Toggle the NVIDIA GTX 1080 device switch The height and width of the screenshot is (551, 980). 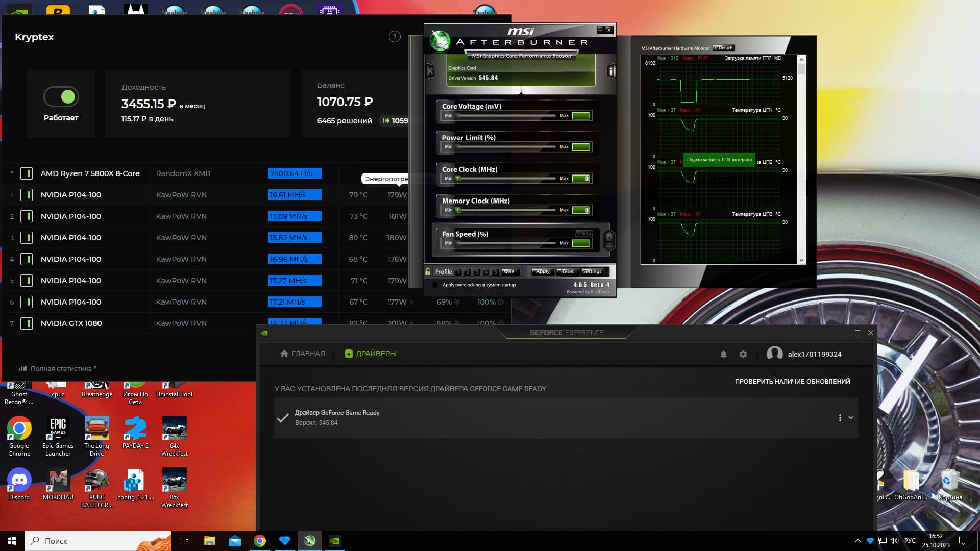[27, 323]
